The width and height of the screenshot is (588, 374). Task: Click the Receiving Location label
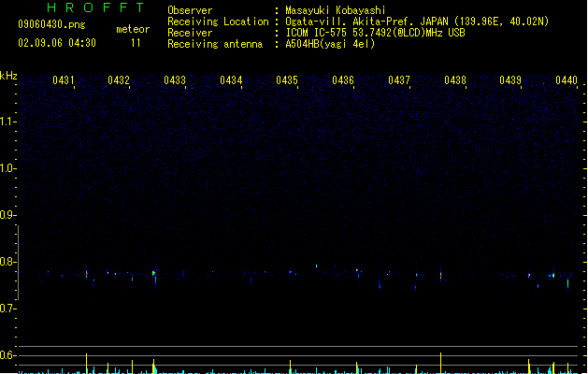(x=218, y=22)
